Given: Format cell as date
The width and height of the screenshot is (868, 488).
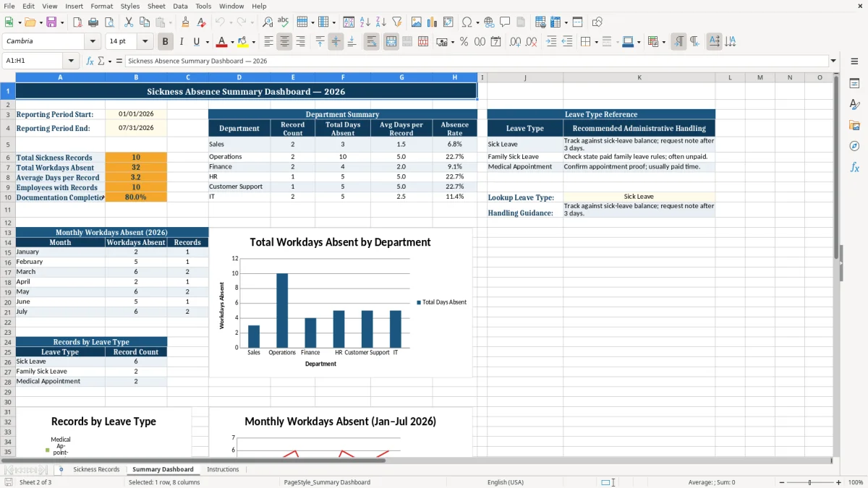Looking at the screenshot, I should [x=495, y=42].
